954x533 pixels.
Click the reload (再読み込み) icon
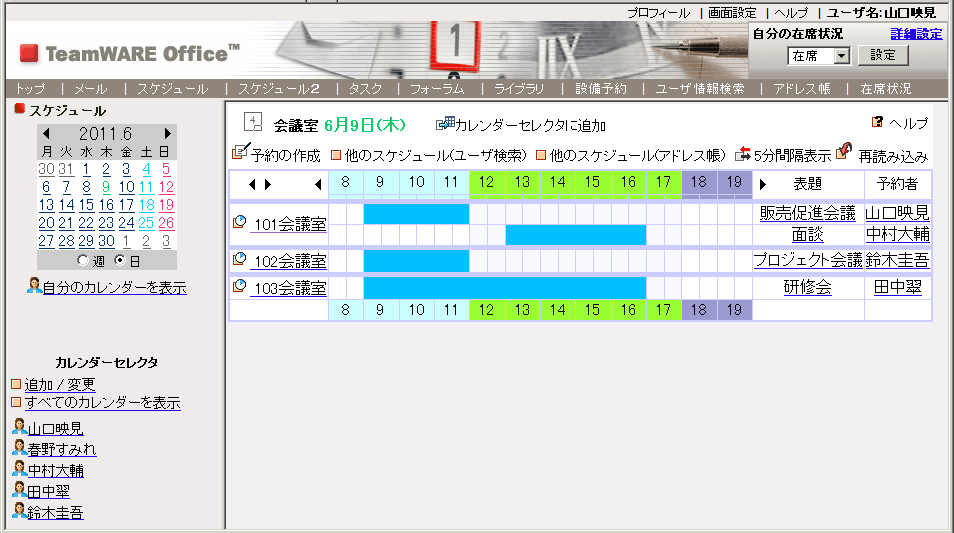click(x=845, y=153)
